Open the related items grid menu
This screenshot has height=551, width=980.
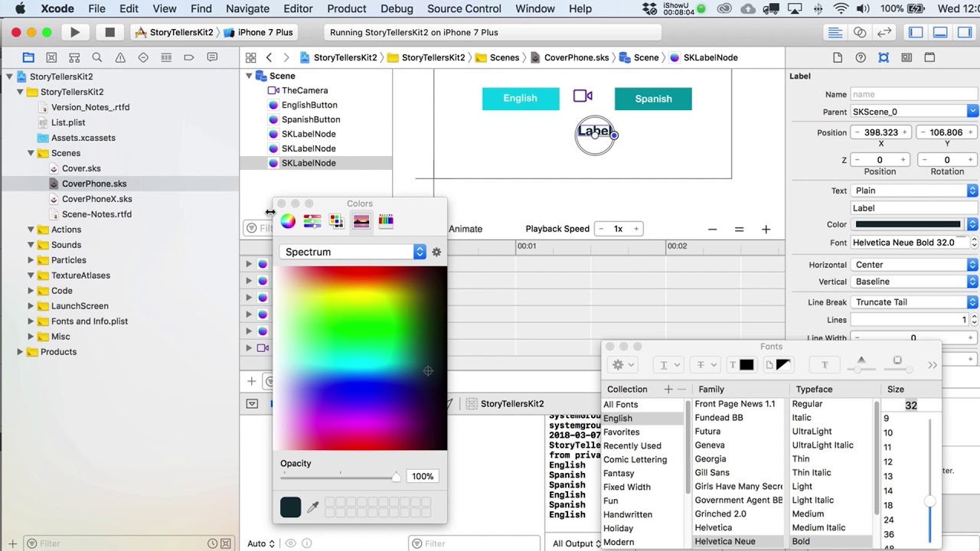(x=250, y=57)
